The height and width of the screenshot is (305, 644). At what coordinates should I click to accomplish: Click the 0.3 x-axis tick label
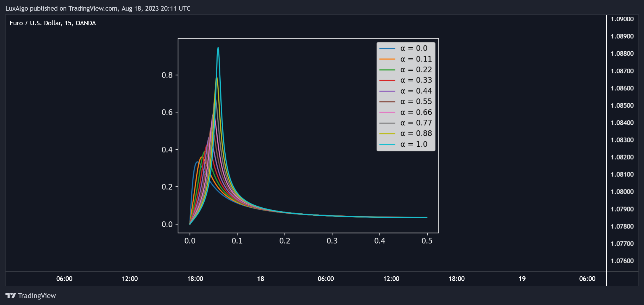(332, 241)
